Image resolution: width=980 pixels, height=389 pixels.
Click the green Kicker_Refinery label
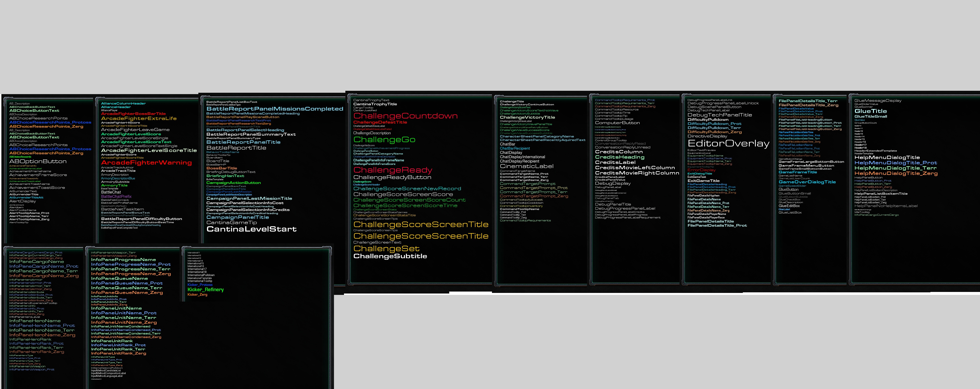coord(205,290)
